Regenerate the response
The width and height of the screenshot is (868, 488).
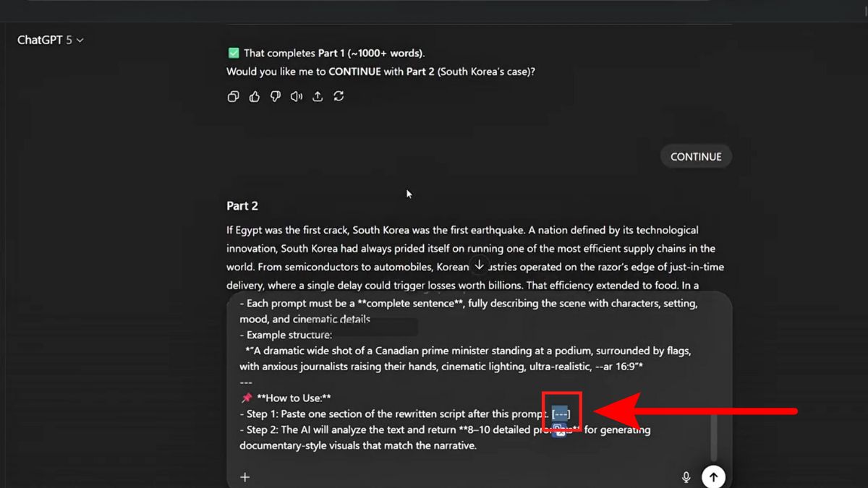pyautogui.click(x=339, y=95)
